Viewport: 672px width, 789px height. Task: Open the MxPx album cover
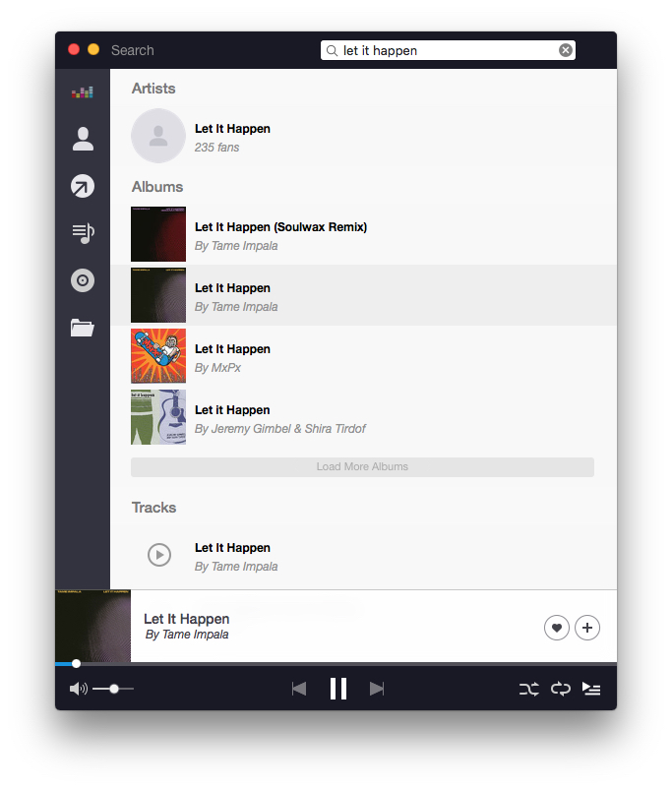click(x=158, y=356)
